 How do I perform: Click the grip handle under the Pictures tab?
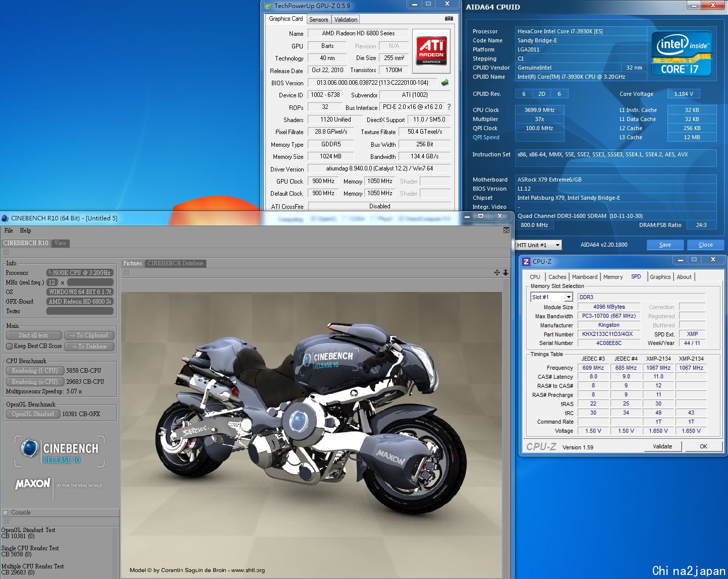pos(126,272)
